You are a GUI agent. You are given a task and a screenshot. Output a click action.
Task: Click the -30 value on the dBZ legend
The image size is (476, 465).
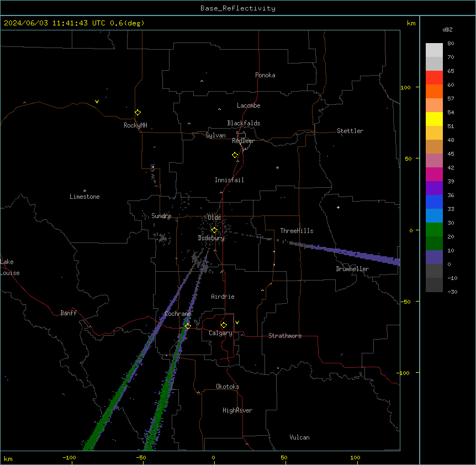pos(452,292)
